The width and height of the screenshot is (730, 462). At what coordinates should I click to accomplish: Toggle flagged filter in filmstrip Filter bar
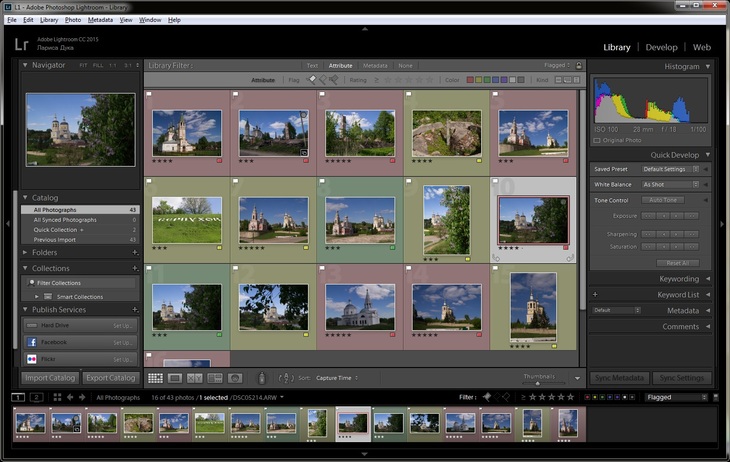[x=487, y=397]
